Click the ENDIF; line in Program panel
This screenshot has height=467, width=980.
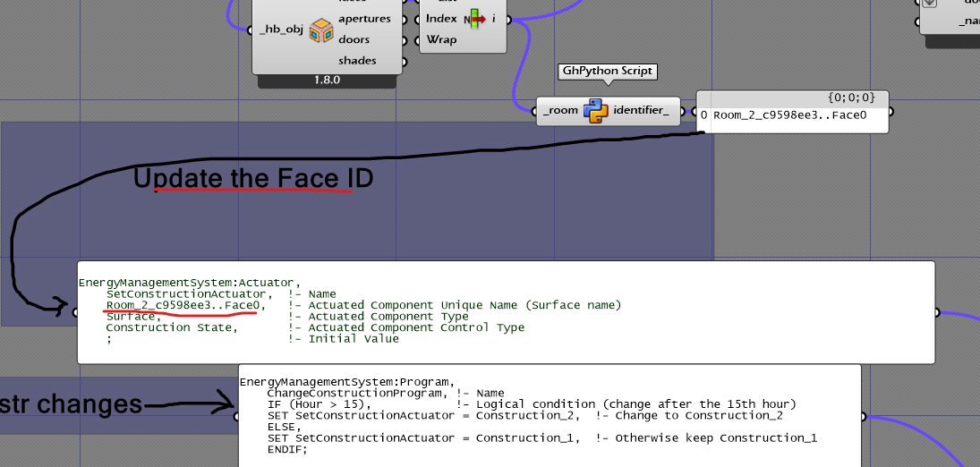click(x=287, y=449)
